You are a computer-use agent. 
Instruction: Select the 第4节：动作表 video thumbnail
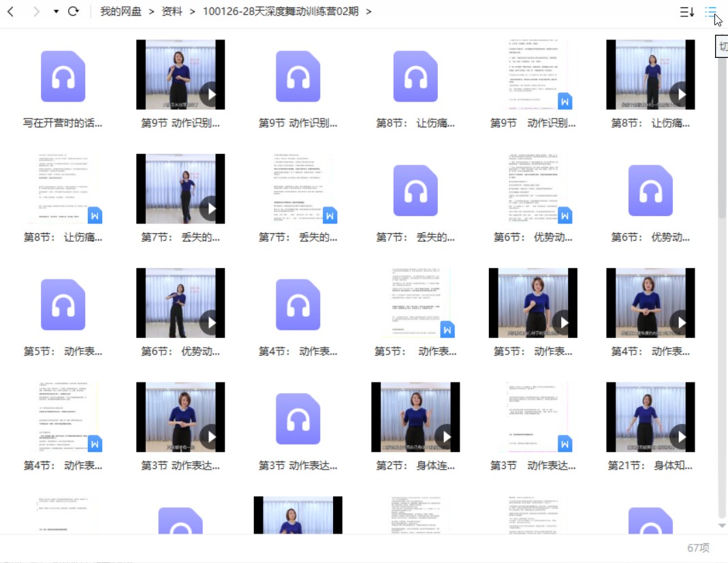[x=650, y=303]
